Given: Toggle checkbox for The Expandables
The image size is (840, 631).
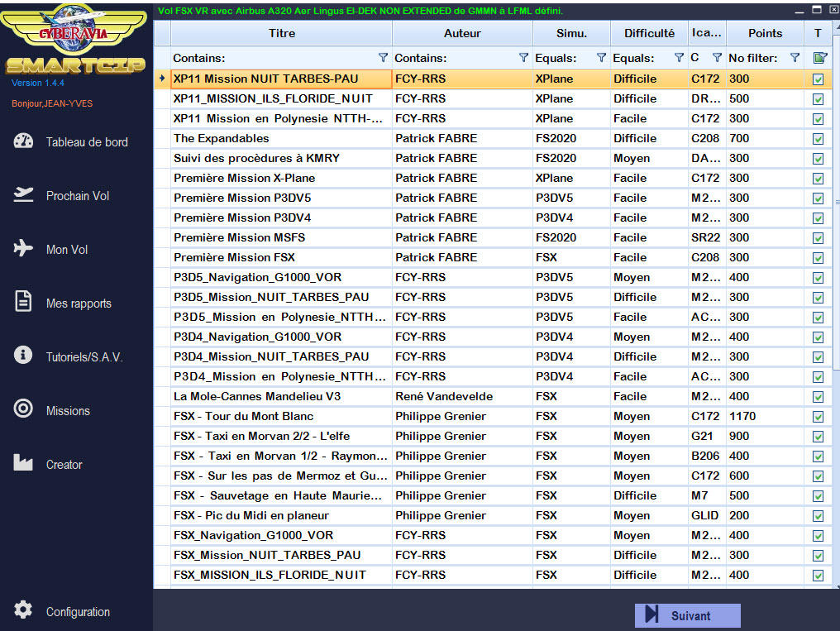Looking at the screenshot, I should coord(818,139).
